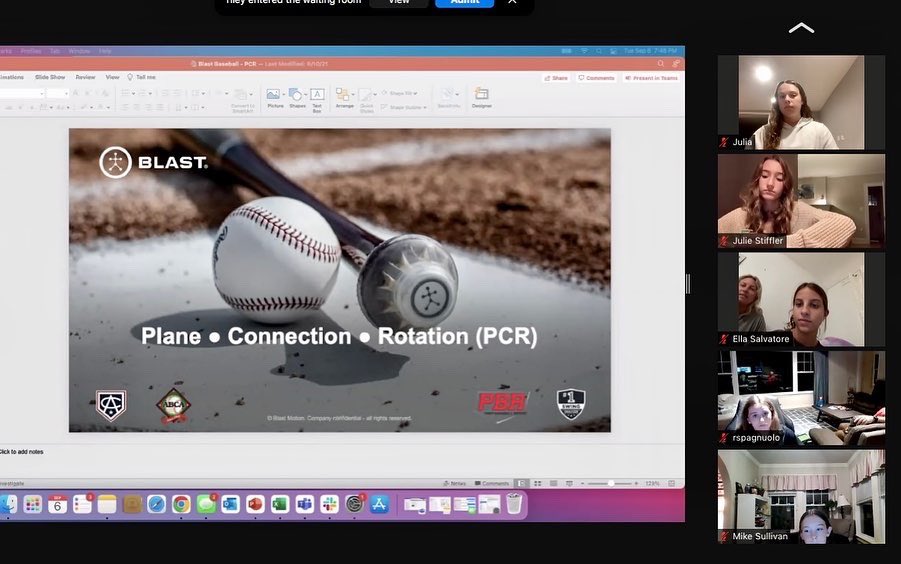Toggle Comments pane in status bar

(492, 484)
